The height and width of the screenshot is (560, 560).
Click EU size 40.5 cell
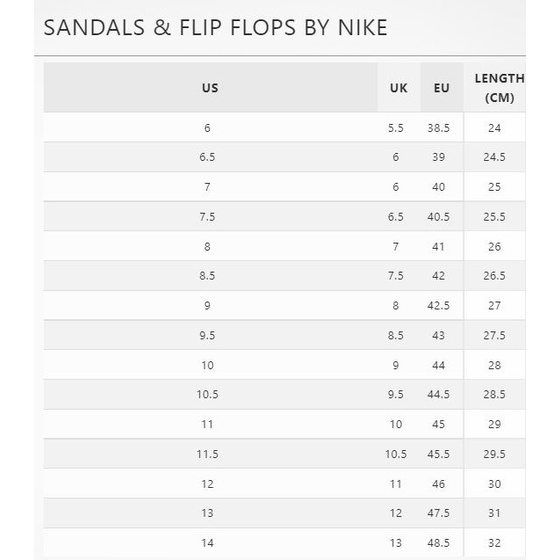point(439,216)
